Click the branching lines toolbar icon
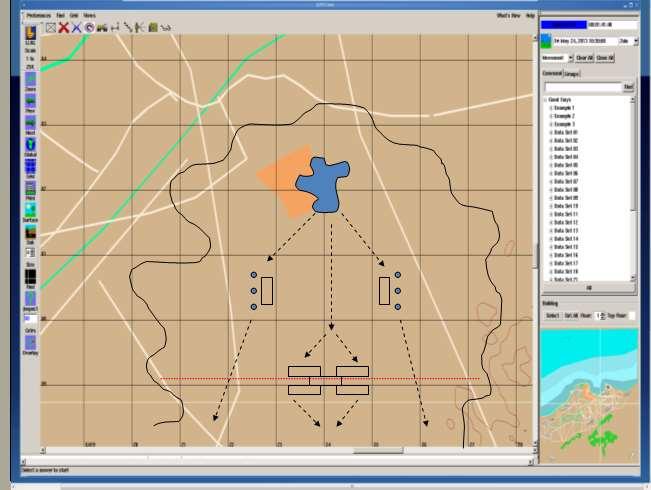Screen dimensions: 651x490 click(x=140, y=28)
